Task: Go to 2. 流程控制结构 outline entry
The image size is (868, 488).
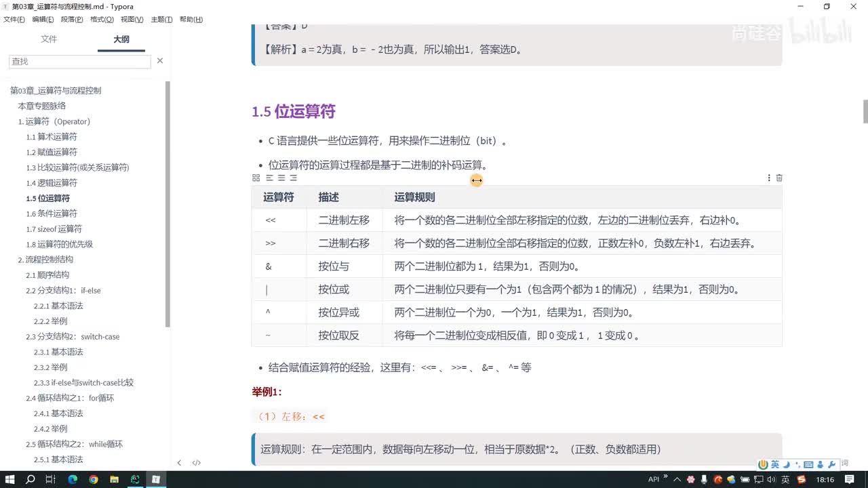Action: pyautogui.click(x=45, y=260)
